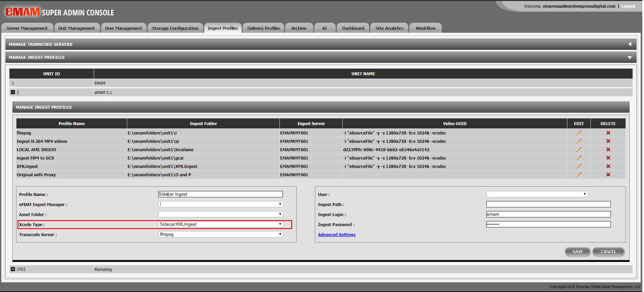Open the Asset Folder dropdown
Viewport: 644px width, 292px height.
tap(221, 214)
